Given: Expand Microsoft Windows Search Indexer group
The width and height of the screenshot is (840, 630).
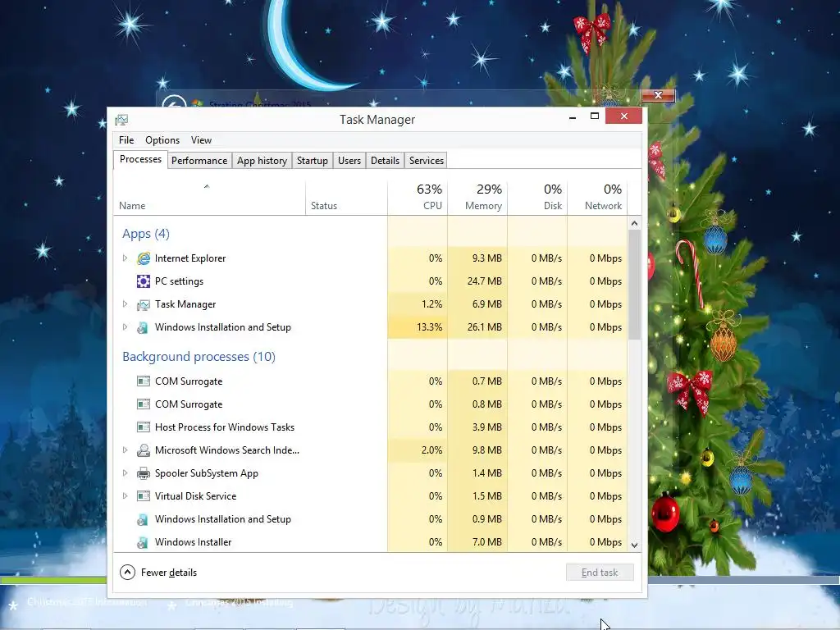Looking at the screenshot, I should tap(125, 450).
